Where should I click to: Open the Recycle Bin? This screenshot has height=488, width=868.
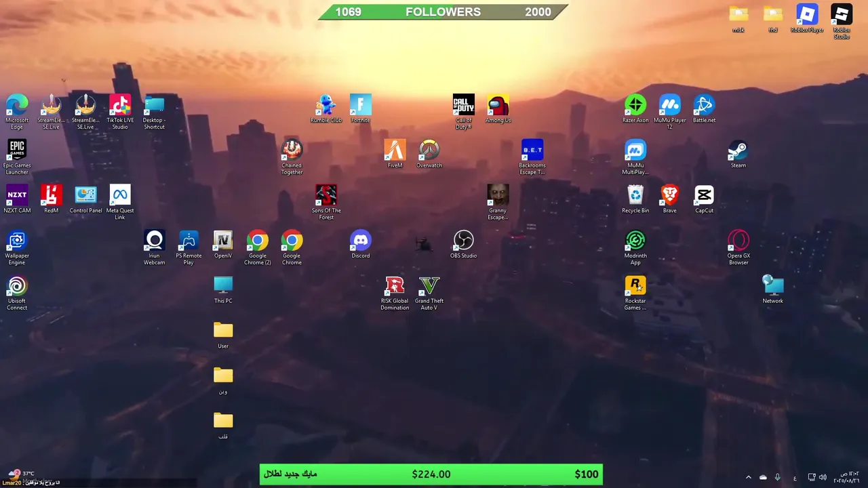[635, 199]
